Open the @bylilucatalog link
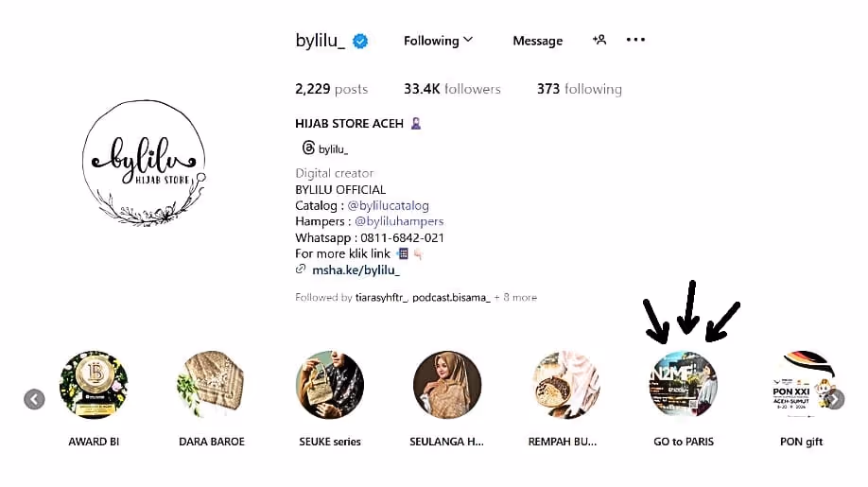This screenshot has height=487, width=868. 388,205
